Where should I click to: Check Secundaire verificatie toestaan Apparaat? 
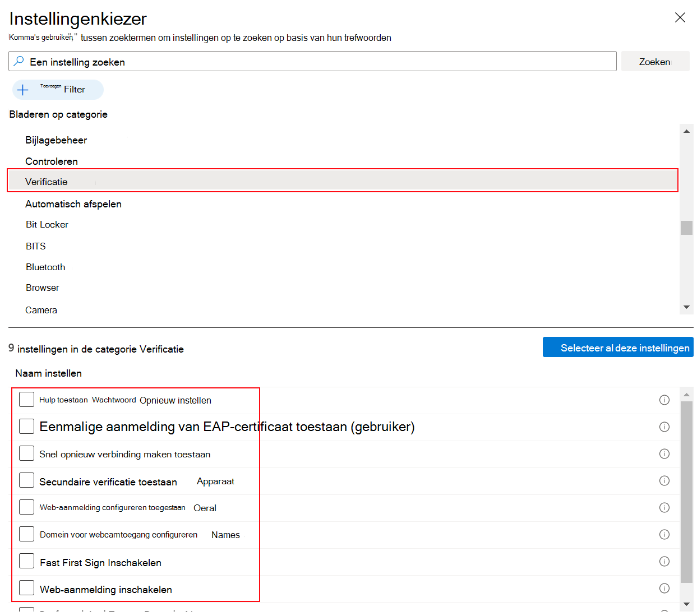pos(26,480)
